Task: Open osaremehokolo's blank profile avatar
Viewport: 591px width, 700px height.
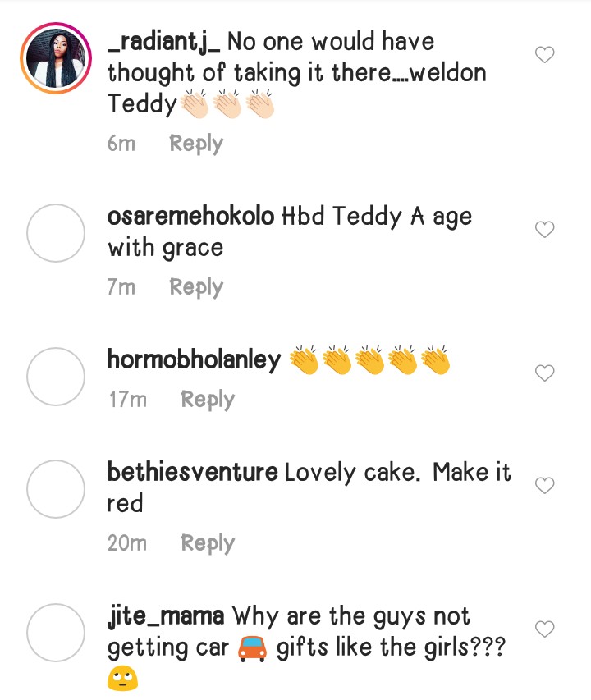Action: (x=56, y=233)
